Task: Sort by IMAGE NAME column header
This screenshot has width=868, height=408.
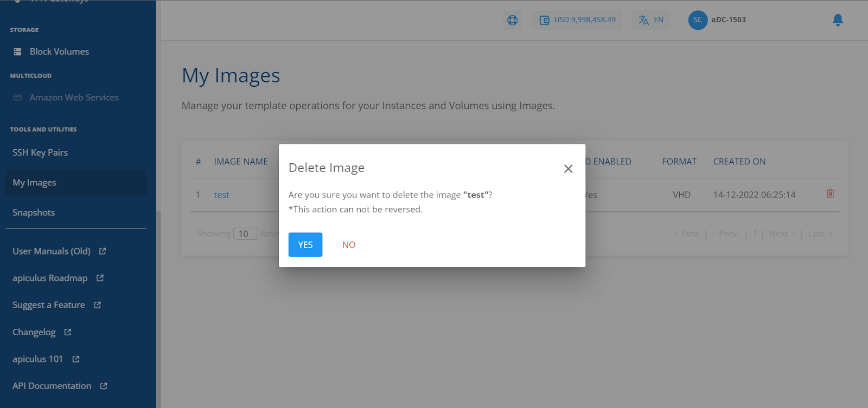Action: coord(241,162)
